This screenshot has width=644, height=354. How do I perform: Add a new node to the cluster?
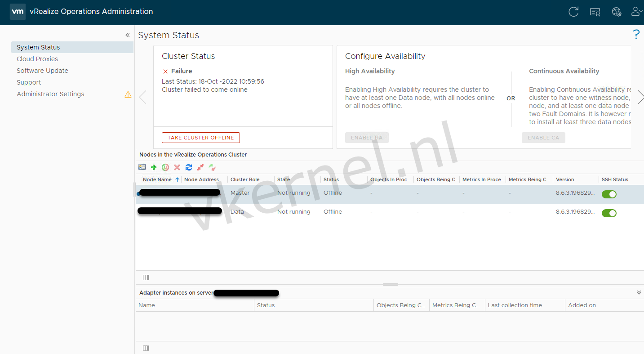pos(154,167)
